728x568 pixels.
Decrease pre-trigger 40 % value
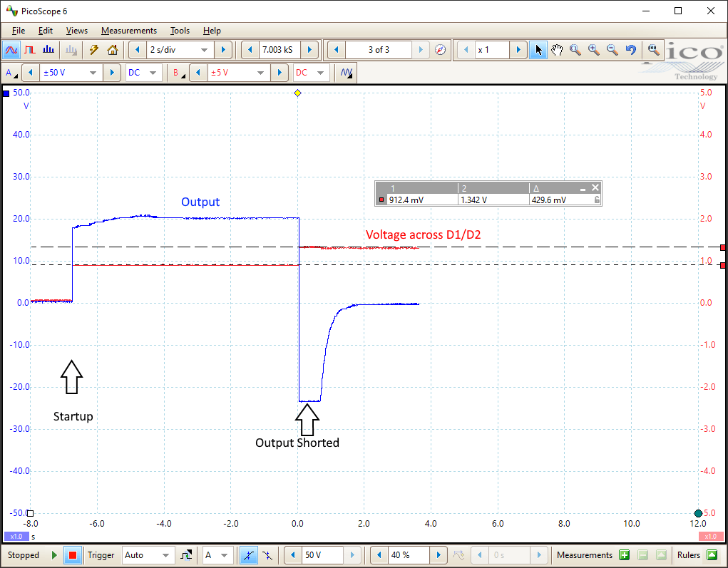click(x=379, y=555)
